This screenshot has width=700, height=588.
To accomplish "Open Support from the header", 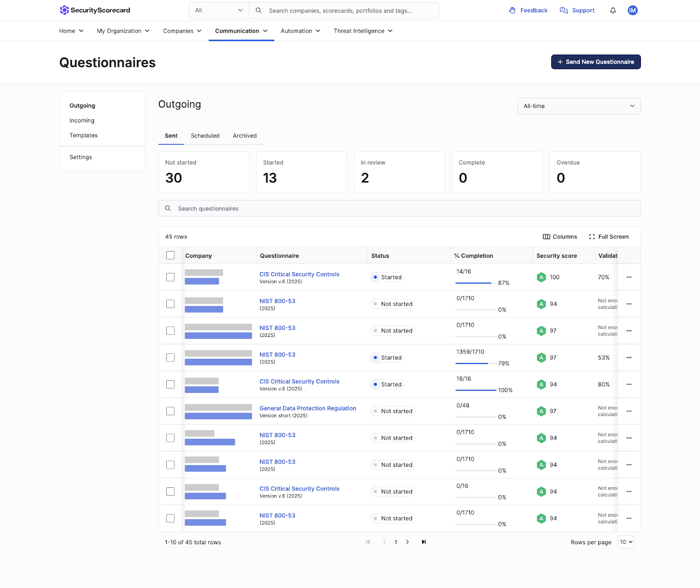I will coord(577,10).
